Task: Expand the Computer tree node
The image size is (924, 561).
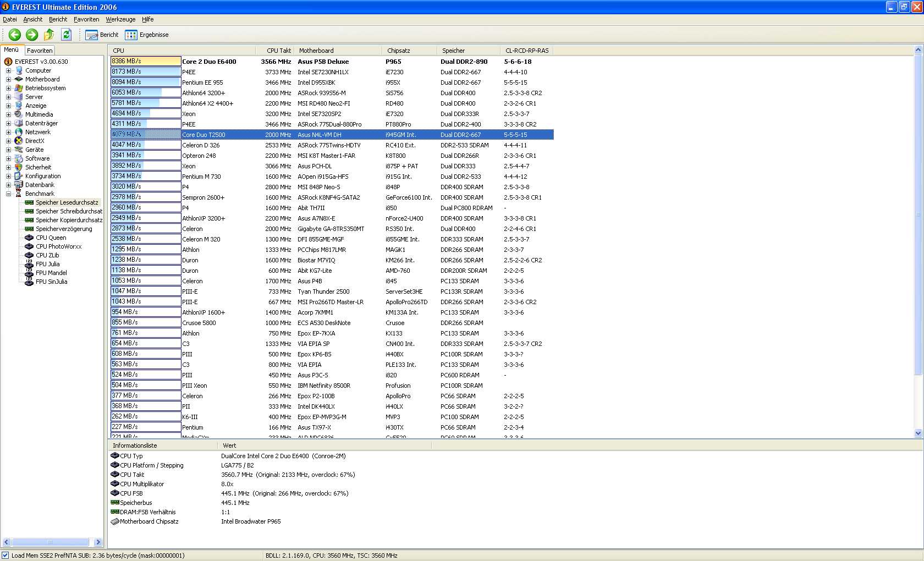Action: click(x=8, y=70)
